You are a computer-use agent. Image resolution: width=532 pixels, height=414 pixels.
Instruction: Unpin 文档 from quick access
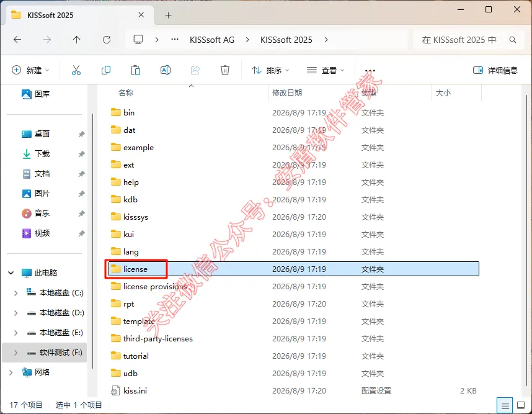pos(81,174)
